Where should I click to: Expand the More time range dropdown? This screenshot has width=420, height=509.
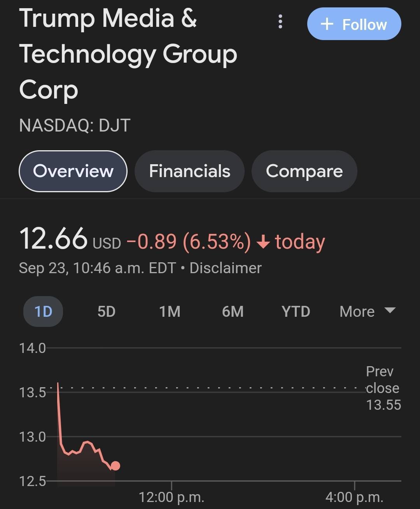coord(367,311)
